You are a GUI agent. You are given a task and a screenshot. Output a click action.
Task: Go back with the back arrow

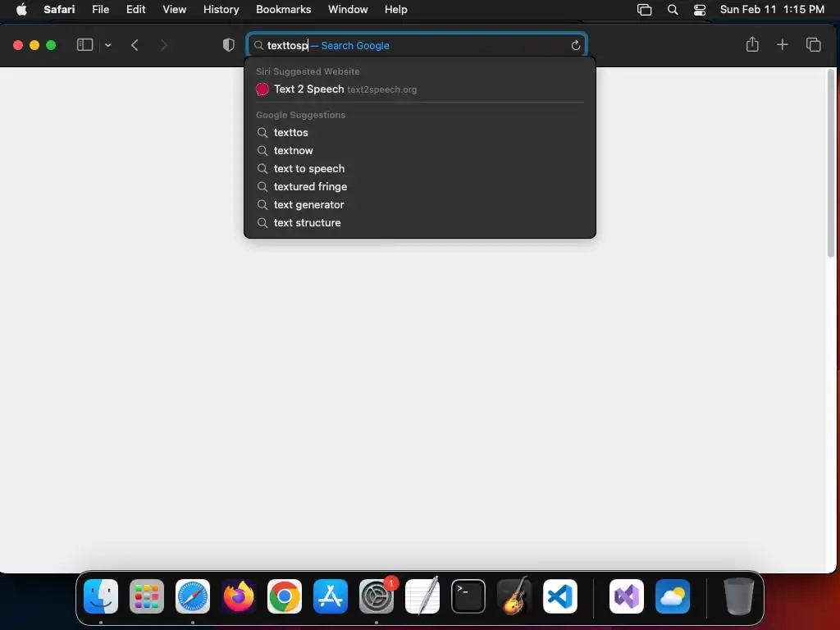(x=135, y=46)
